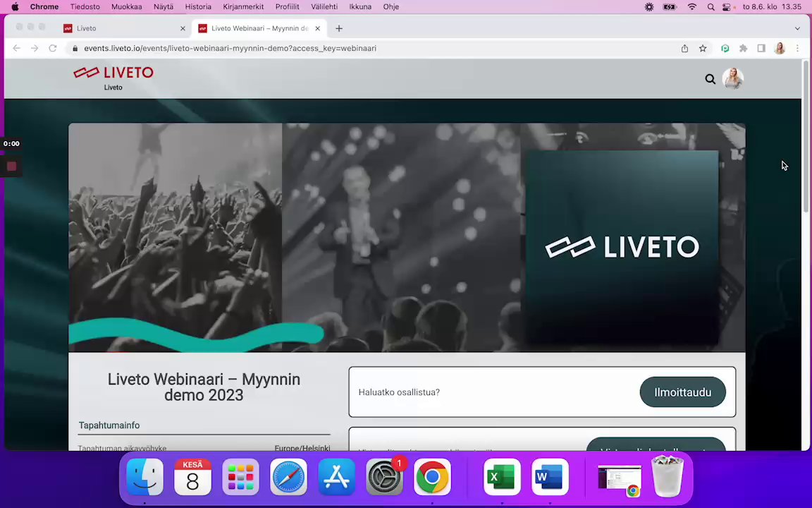
Task: Click the Ilmoittaudu button
Action: (x=682, y=392)
